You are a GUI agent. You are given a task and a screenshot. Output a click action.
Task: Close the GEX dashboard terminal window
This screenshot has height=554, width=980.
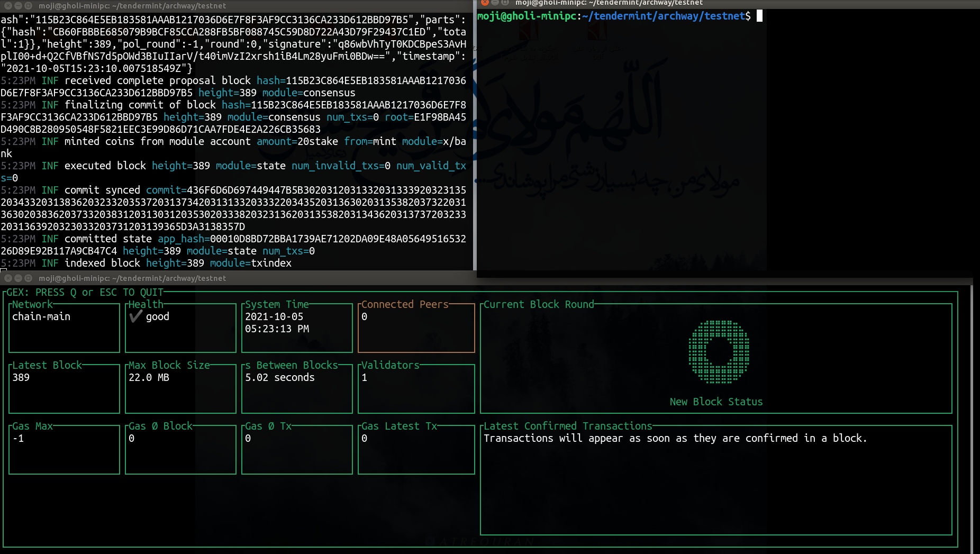[x=8, y=278]
